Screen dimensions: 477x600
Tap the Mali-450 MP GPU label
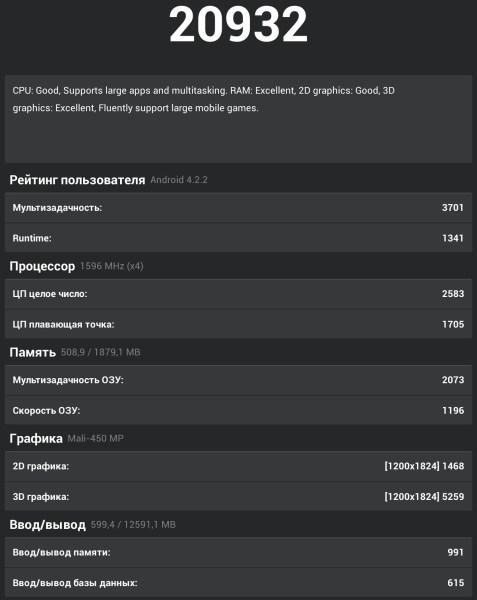96,439
